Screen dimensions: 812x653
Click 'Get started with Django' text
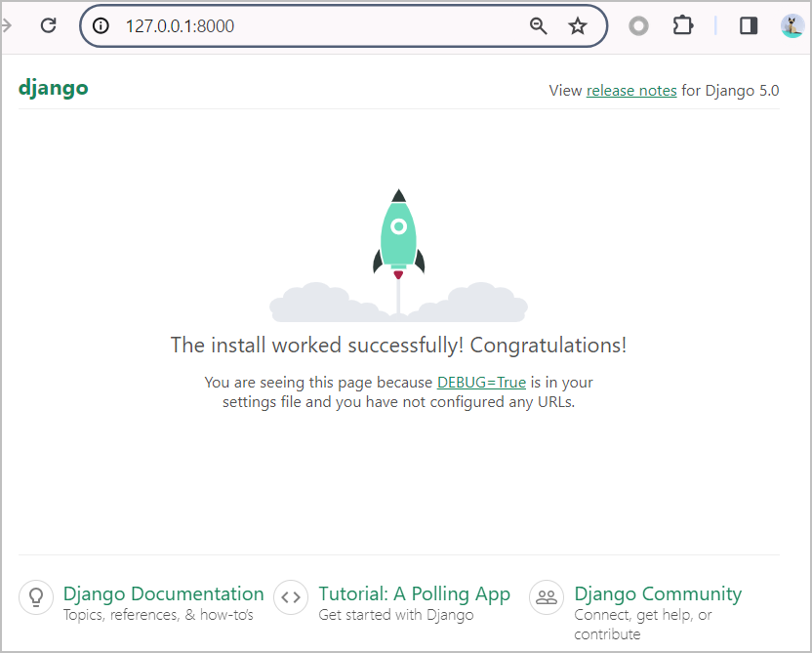[396, 615]
